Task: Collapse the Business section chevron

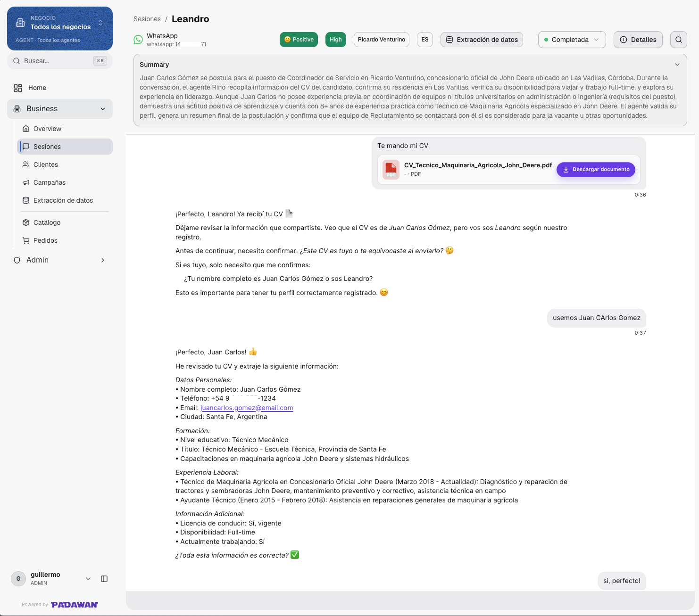Action: pyautogui.click(x=103, y=109)
